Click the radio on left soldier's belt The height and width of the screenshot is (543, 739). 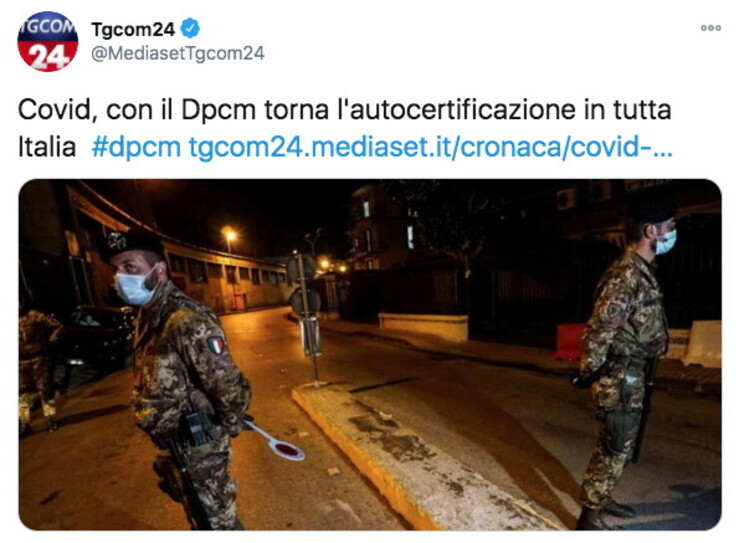click(x=197, y=427)
